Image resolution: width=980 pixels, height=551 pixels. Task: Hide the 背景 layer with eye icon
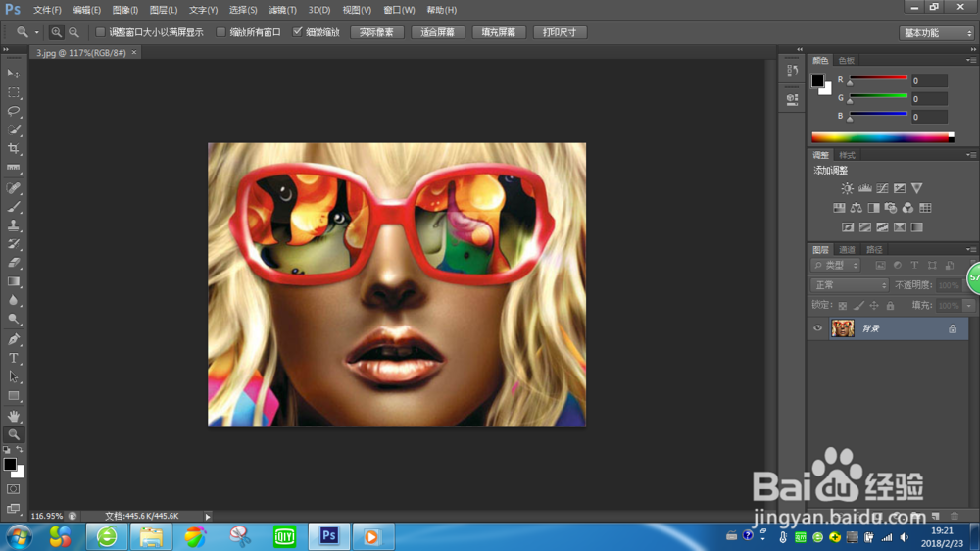(817, 328)
